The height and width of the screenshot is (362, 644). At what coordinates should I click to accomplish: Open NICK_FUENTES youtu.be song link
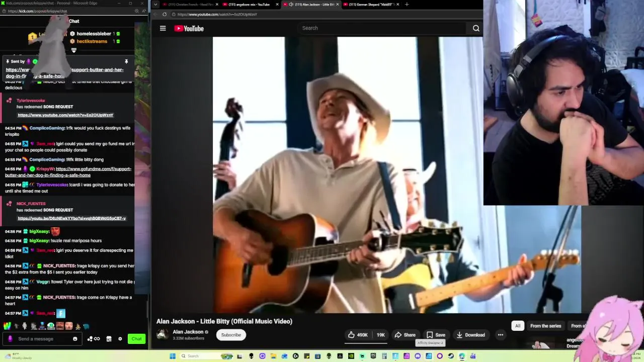[x=71, y=218]
